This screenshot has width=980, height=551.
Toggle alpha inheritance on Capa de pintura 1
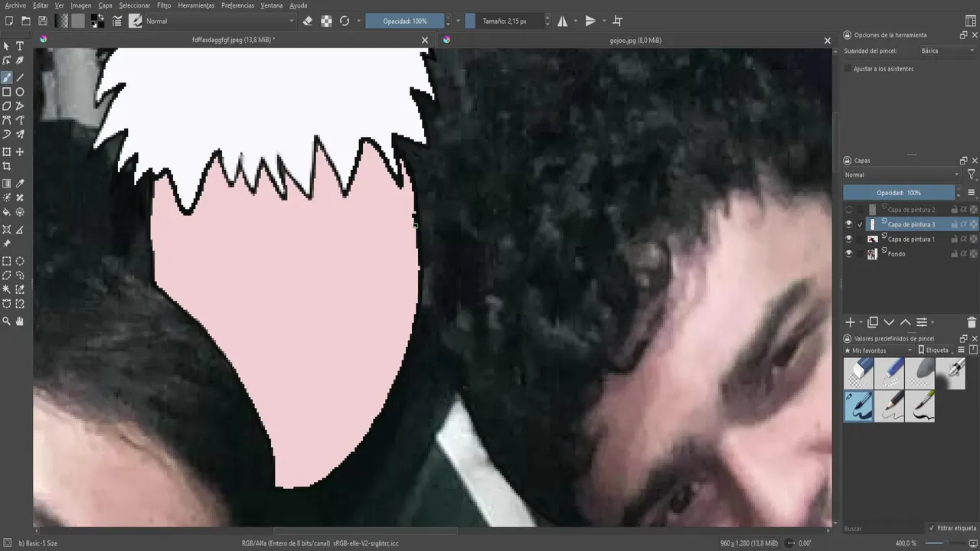tap(964, 239)
